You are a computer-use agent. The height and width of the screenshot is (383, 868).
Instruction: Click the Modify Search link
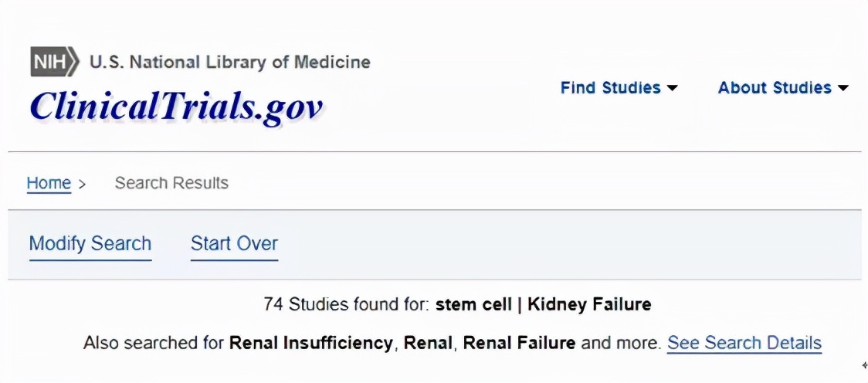click(90, 244)
